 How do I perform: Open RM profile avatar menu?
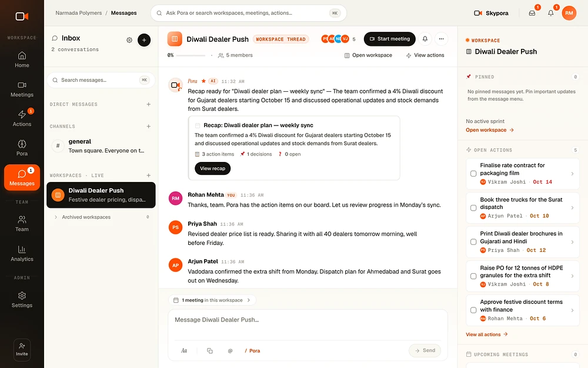tap(569, 13)
